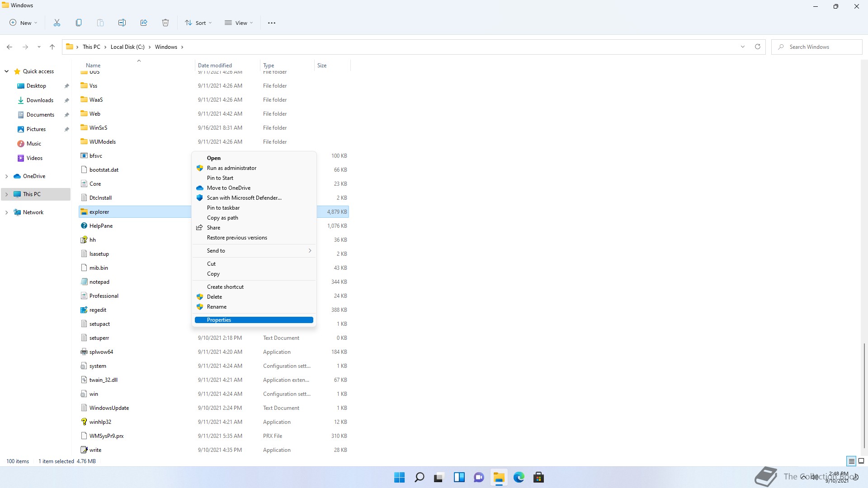Viewport: 868px width, 488px height.
Task: Select Scan with Microsoft Defender
Action: (254, 198)
